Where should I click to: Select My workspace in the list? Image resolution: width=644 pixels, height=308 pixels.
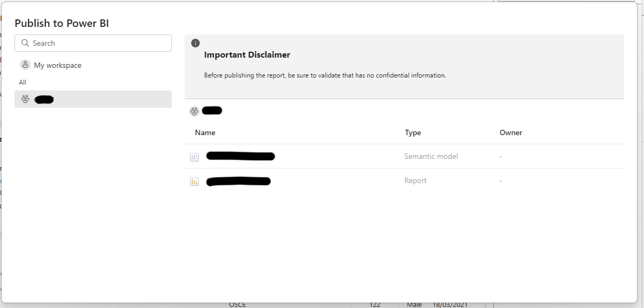[93, 65]
